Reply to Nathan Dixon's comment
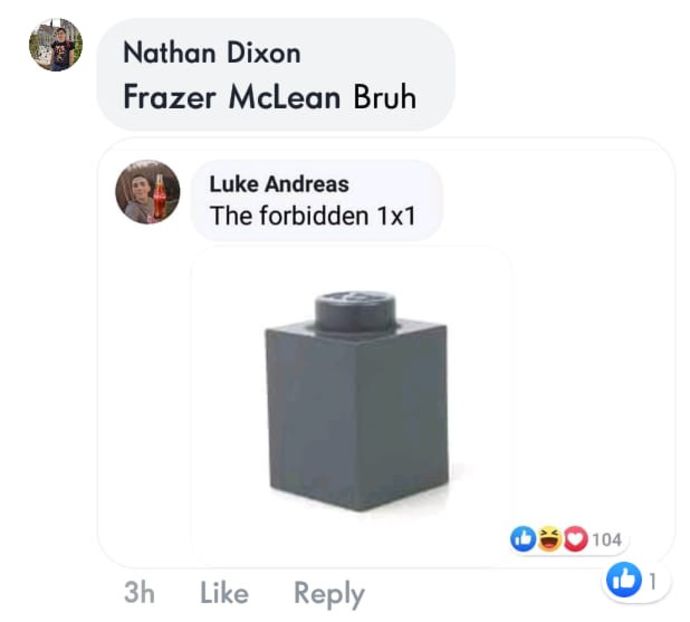The image size is (690, 622). pos(329,594)
